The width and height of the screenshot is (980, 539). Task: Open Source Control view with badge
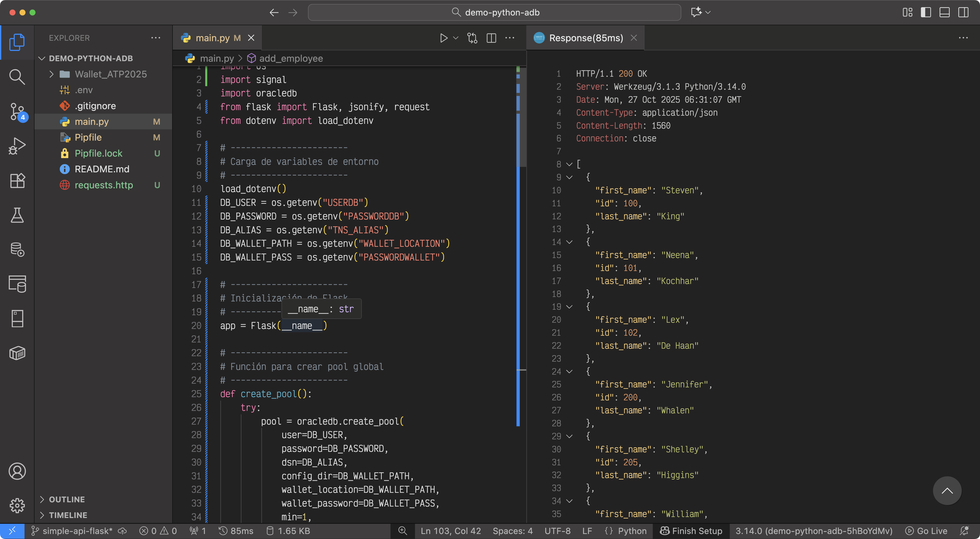tap(17, 111)
